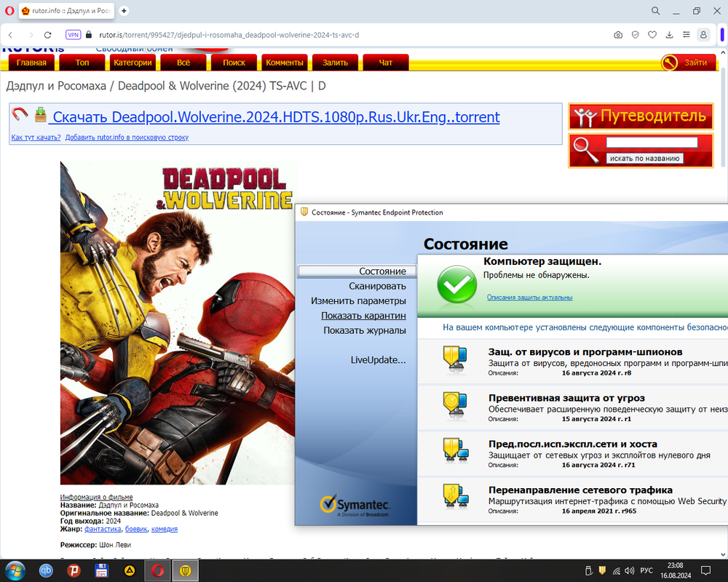Click the Opera logo menu icon
Screen dimensions: 728x582
click(9, 11)
